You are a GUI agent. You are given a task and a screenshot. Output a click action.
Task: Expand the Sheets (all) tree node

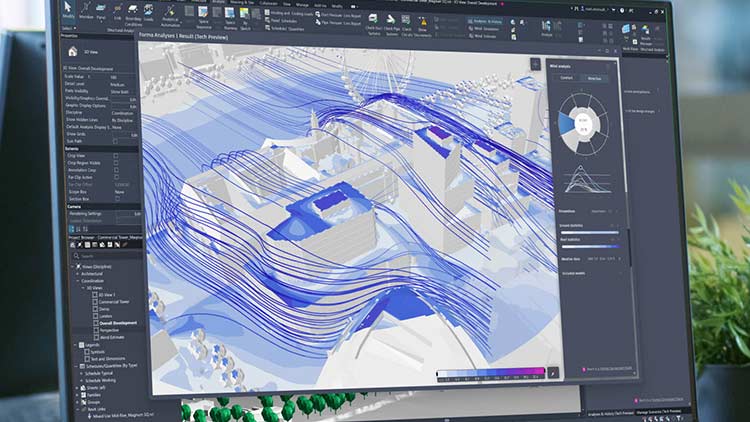[x=77, y=388]
